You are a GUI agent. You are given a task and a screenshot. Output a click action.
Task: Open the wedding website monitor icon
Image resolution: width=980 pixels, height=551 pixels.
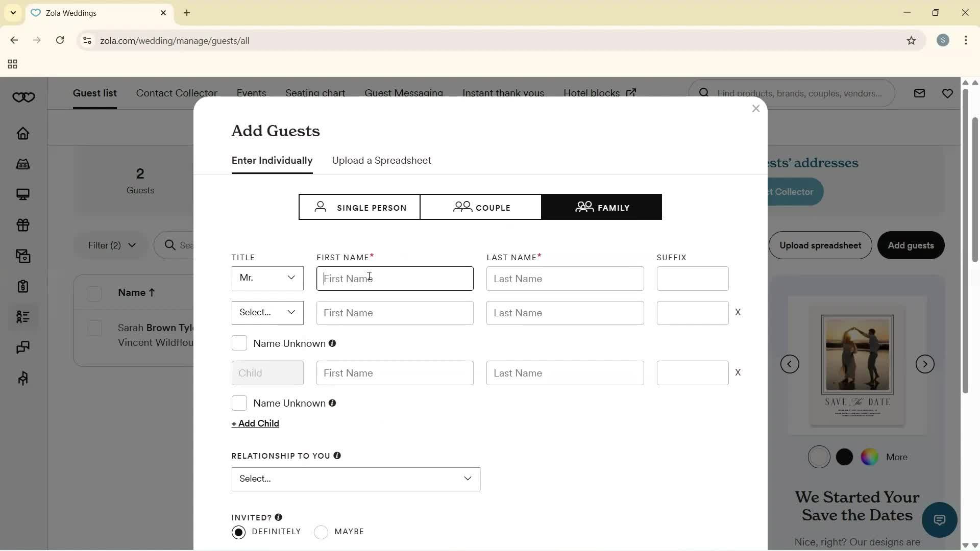(23, 194)
